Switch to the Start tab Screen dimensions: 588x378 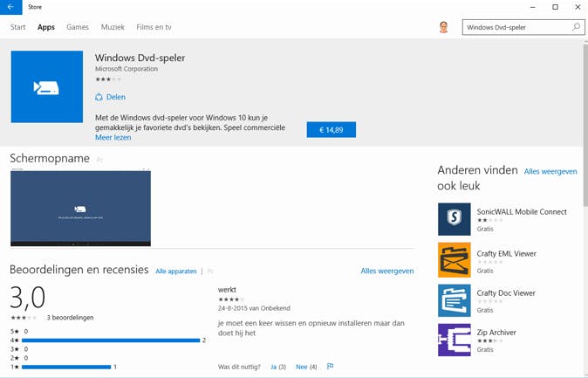pyautogui.click(x=18, y=27)
